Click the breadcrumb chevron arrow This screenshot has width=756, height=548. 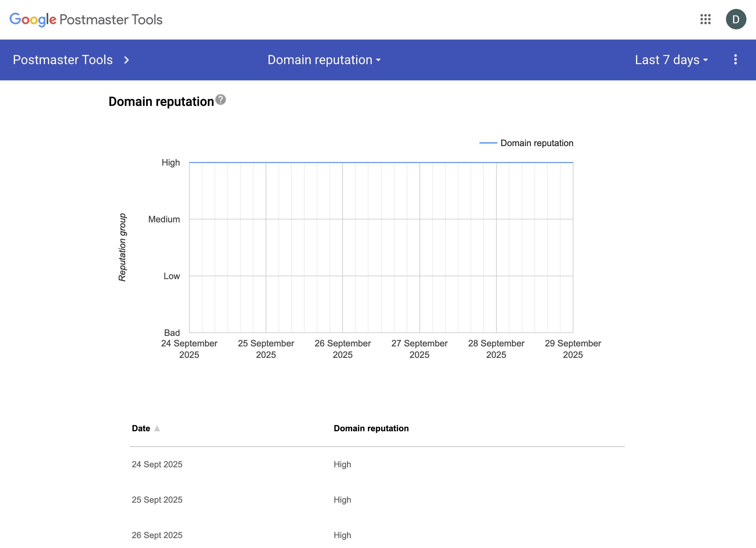126,60
